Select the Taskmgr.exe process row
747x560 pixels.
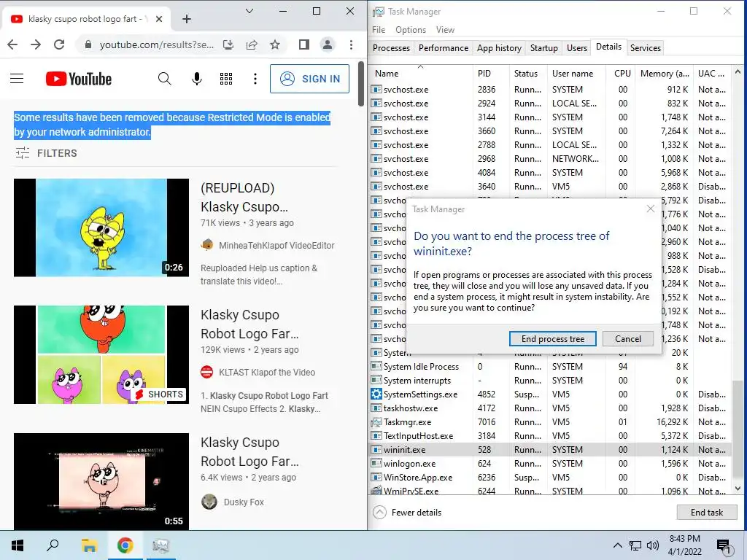(550, 422)
